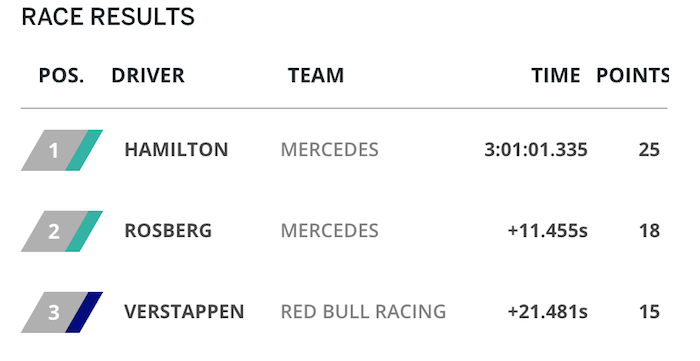The height and width of the screenshot is (361, 700).
Task: Click the TEAM column header
Action: [x=316, y=75]
